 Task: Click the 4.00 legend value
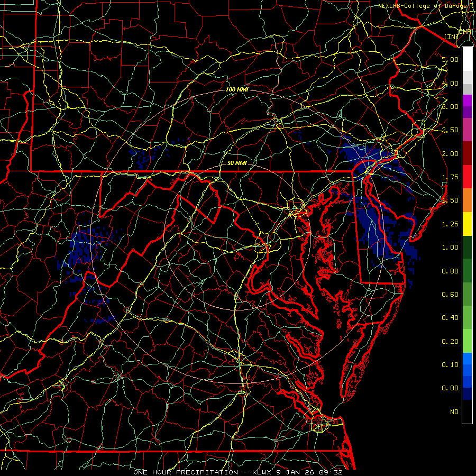(x=450, y=83)
